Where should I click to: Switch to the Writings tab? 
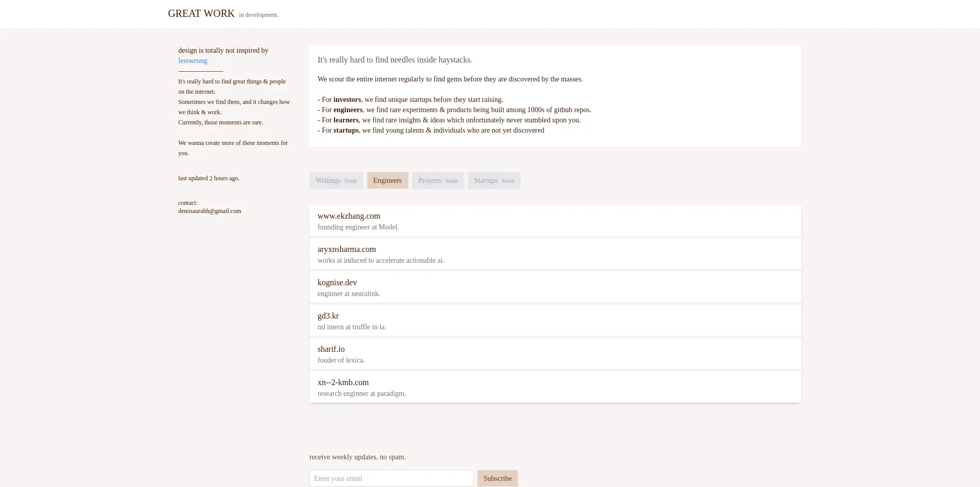[x=336, y=180]
